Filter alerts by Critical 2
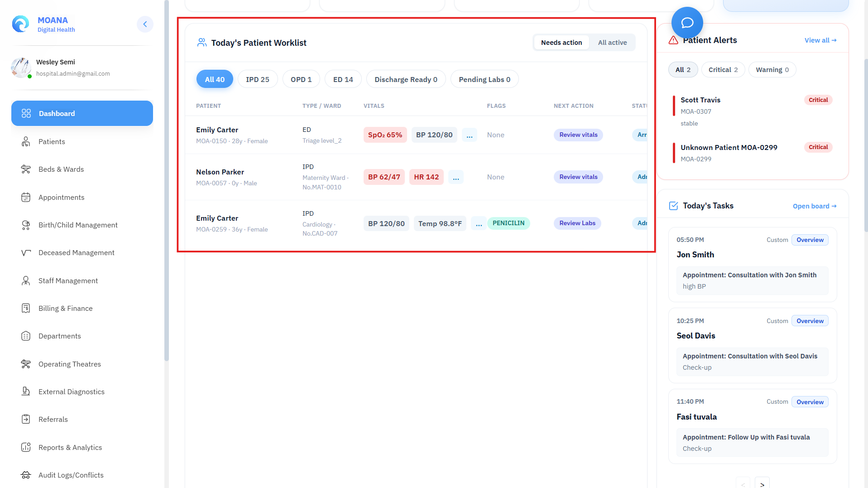Image resolution: width=868 pixels, height=488 pixels. (x=723, y=70)
